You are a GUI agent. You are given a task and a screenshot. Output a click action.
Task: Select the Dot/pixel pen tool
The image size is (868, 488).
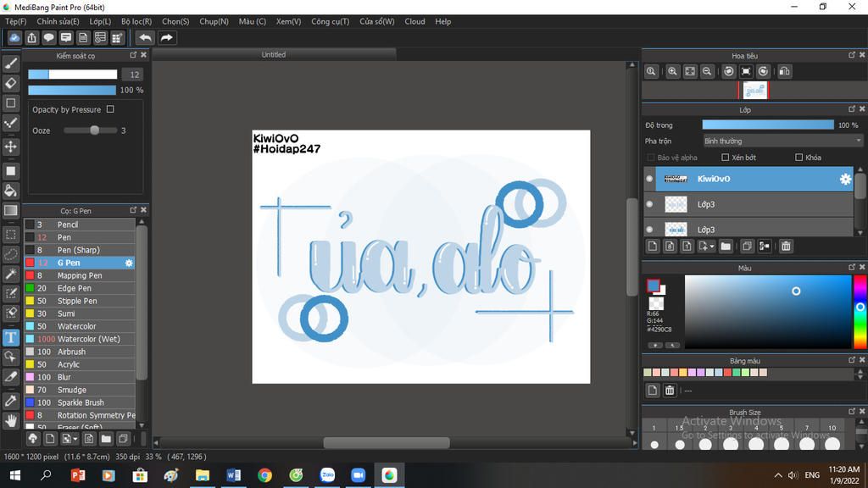click(x=10, y=123)
